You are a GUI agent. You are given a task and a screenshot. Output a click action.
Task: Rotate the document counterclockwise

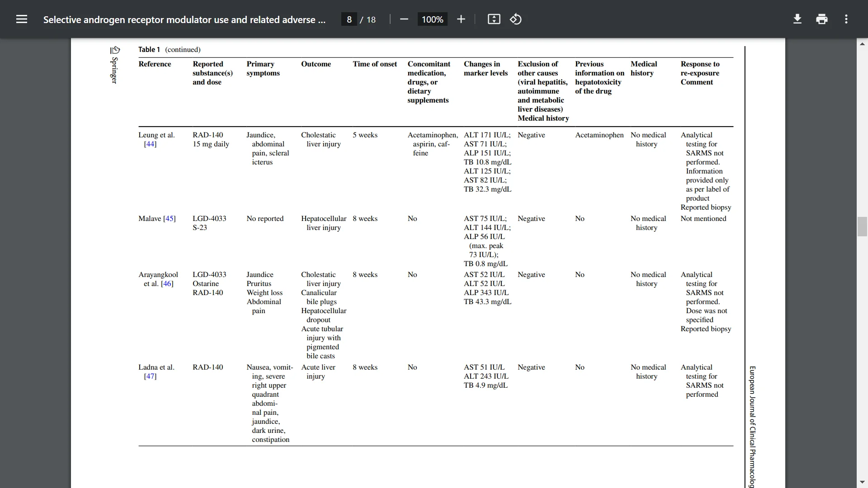pos(516,19)
